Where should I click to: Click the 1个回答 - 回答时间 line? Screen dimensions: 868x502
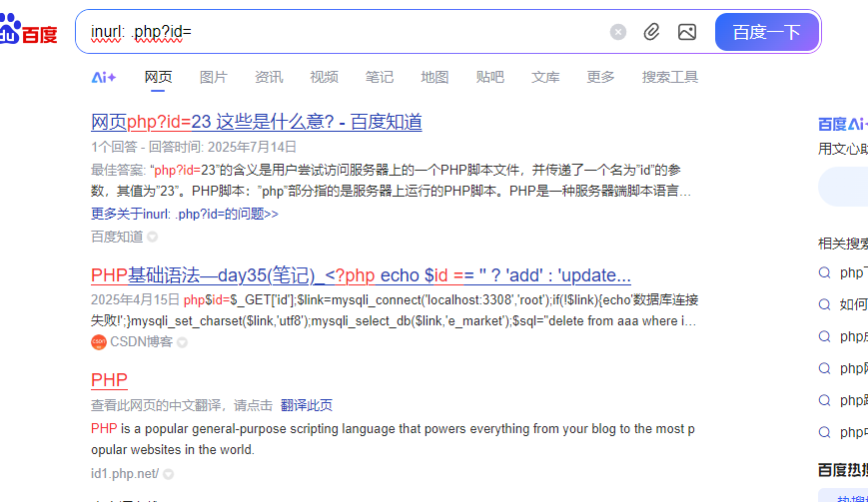[x=194, y=147]
